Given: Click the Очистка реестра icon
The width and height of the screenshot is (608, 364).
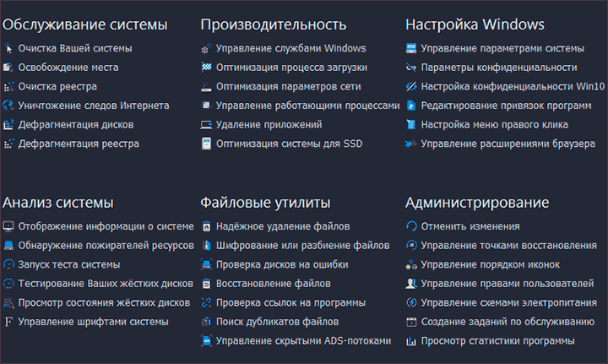Looking at the screenshot, I should (8, 86).
